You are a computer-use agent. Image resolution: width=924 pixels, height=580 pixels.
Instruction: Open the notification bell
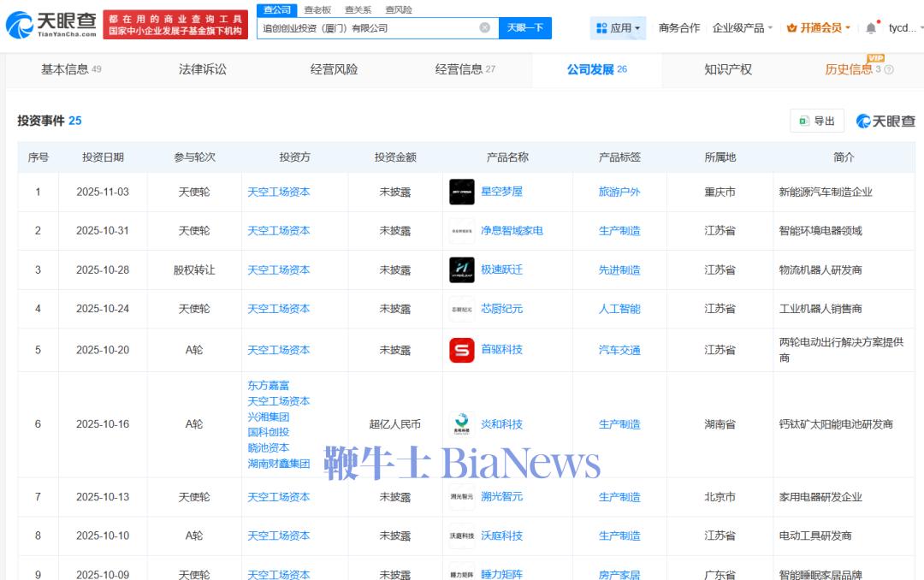(x=871, y=28)
